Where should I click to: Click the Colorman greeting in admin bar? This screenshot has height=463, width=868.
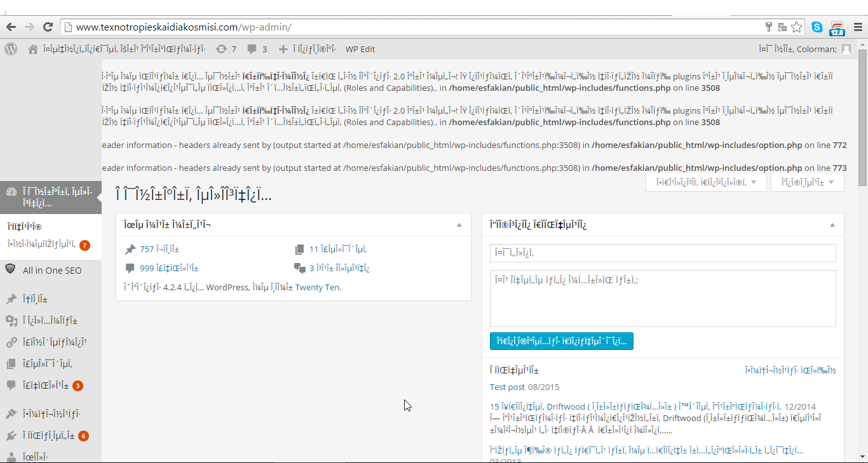click(x=797, y=49)
